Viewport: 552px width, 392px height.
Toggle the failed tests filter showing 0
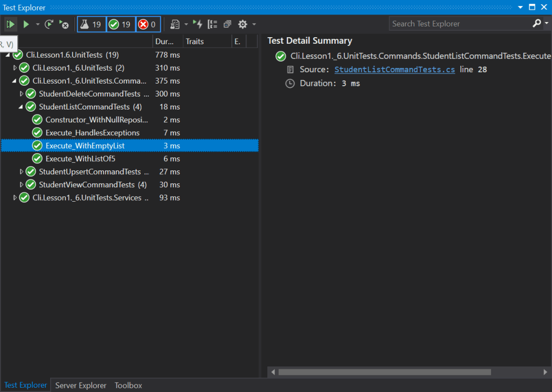pyautogui.click(x=148, y=24)
